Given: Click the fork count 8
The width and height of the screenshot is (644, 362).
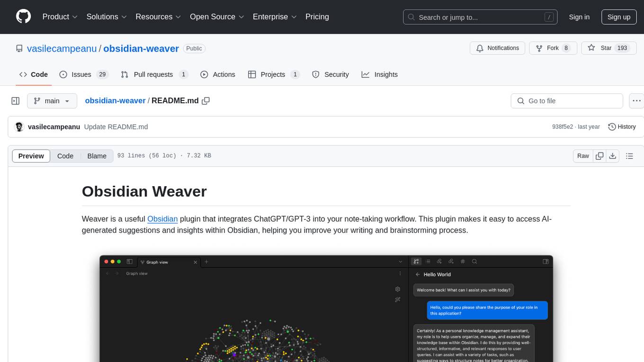Looking at the screenshot, I should (x=566, y=48).
